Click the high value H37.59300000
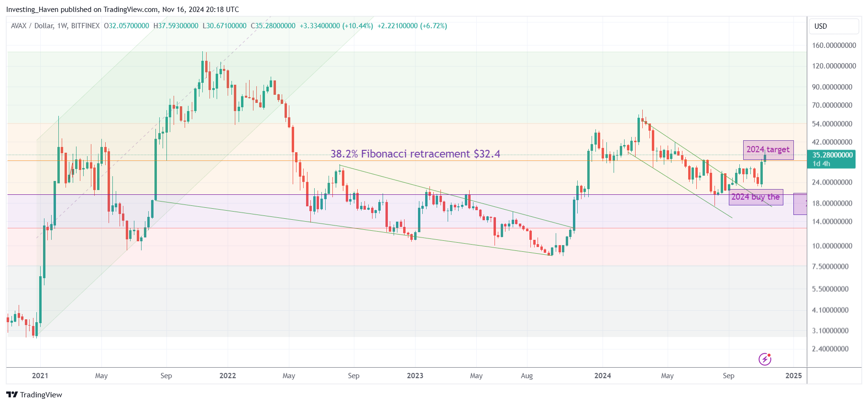 pyautogui.click(x=176, y=26)
